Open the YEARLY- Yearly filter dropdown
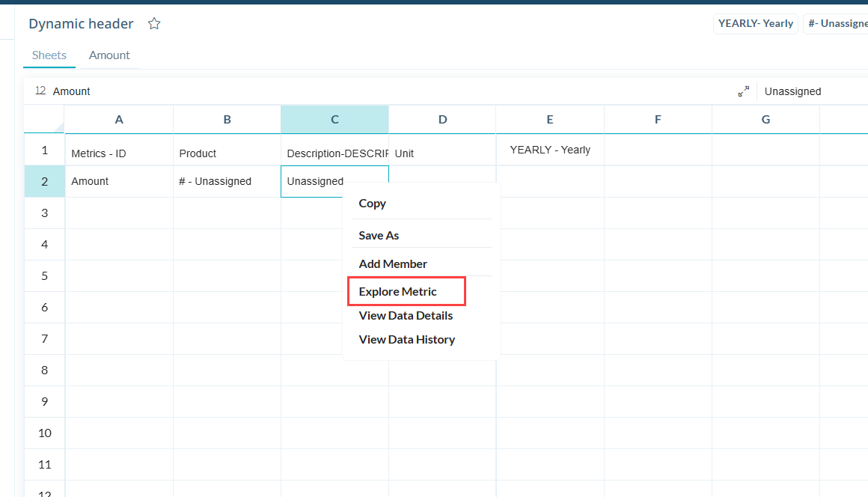 click(x=755, y=24)
